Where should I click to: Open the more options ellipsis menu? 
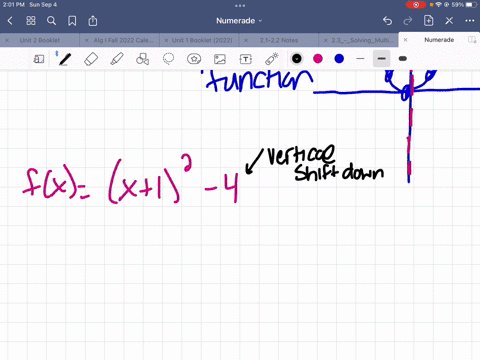[470, 21]
